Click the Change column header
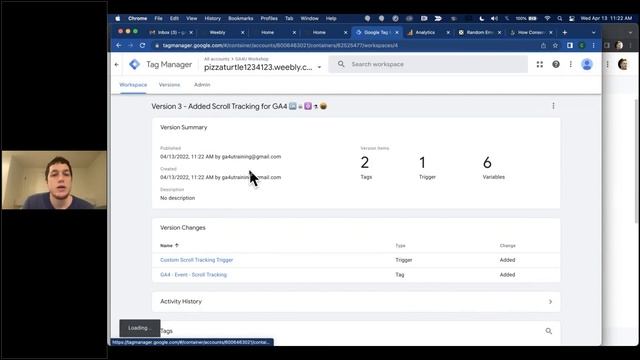 click(507, 246)
